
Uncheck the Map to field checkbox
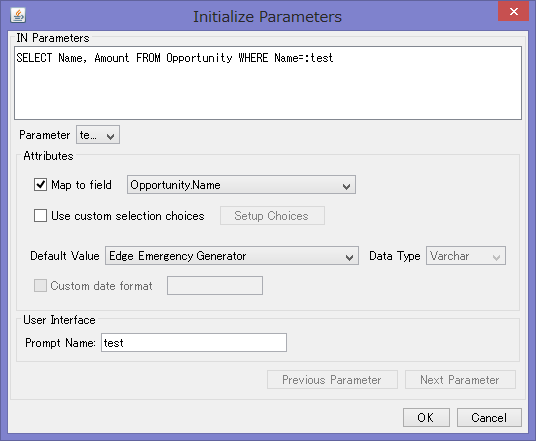pyautogui.click(x=40, y=185)
